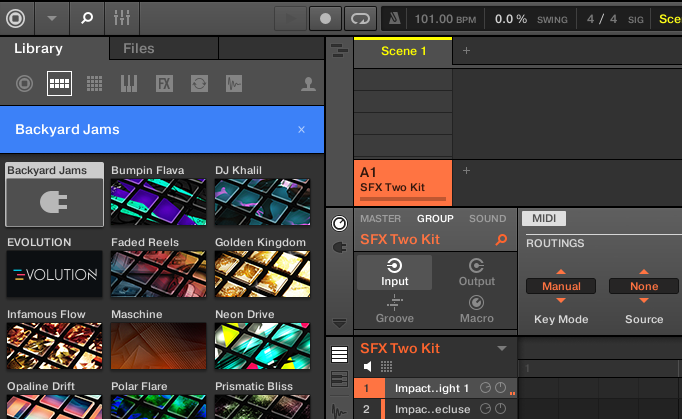Open Polar Flare expansion thumbnail
Screen dimensions: 682x419
[158, 406]
